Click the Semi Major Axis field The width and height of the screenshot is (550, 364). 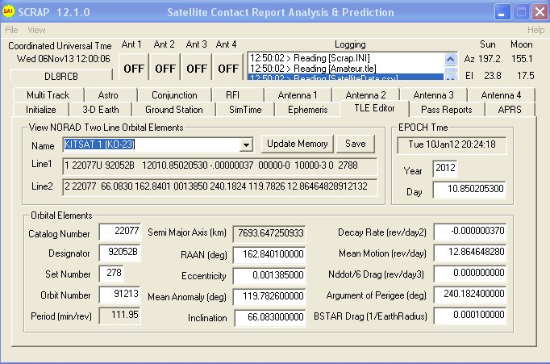(x=269, y=234)
